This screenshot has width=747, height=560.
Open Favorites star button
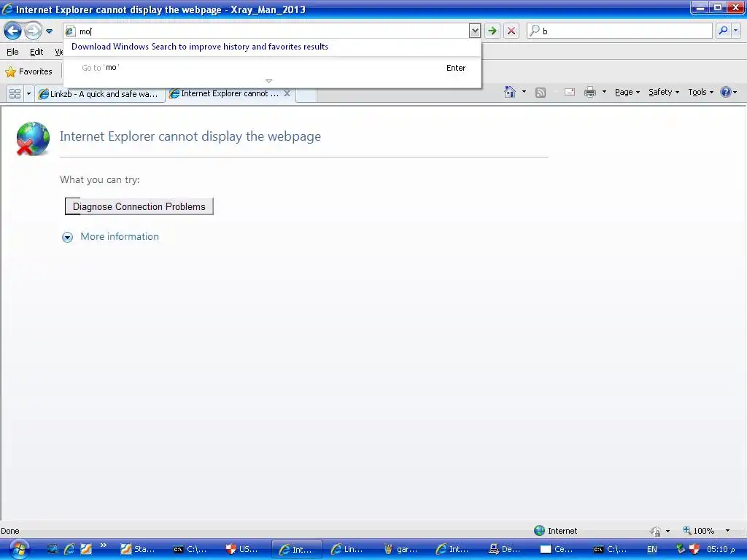[x=28, y=71]
